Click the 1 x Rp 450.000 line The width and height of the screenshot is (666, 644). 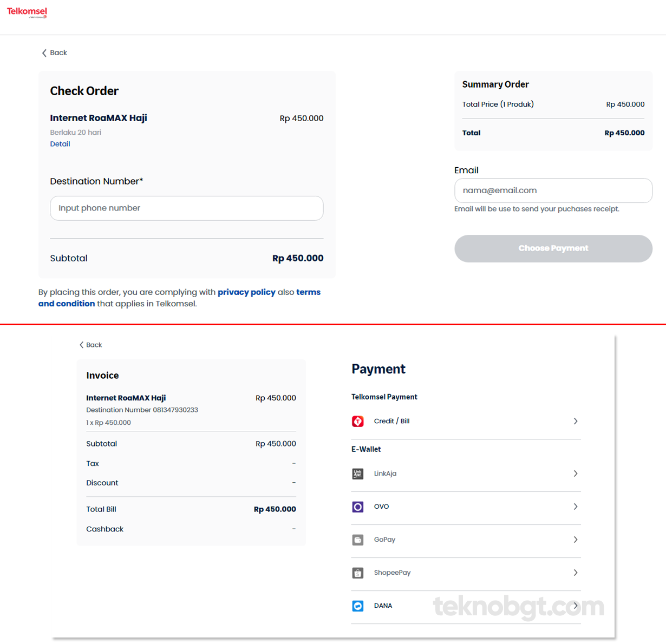pyautogui.click(x=108, y=423)
